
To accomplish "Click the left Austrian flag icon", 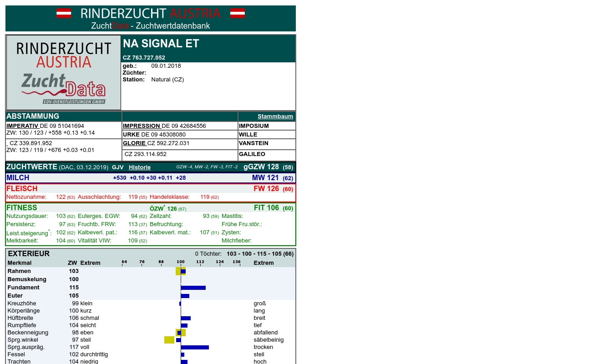I will pos(64,13).
